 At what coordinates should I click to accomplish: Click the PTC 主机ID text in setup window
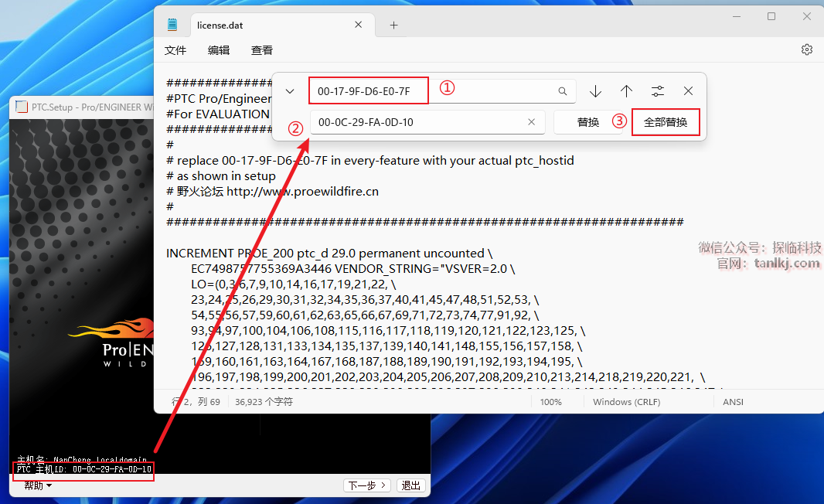83,468
